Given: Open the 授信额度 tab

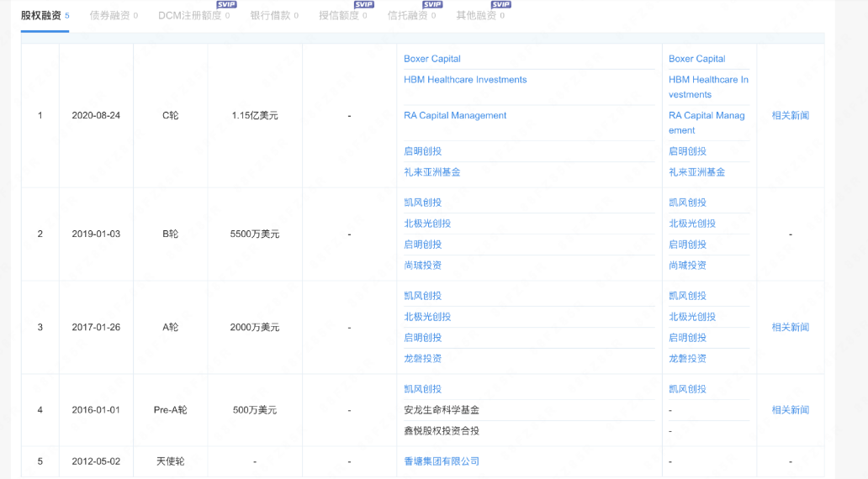Looking at the screenshot, I should 342,15.
